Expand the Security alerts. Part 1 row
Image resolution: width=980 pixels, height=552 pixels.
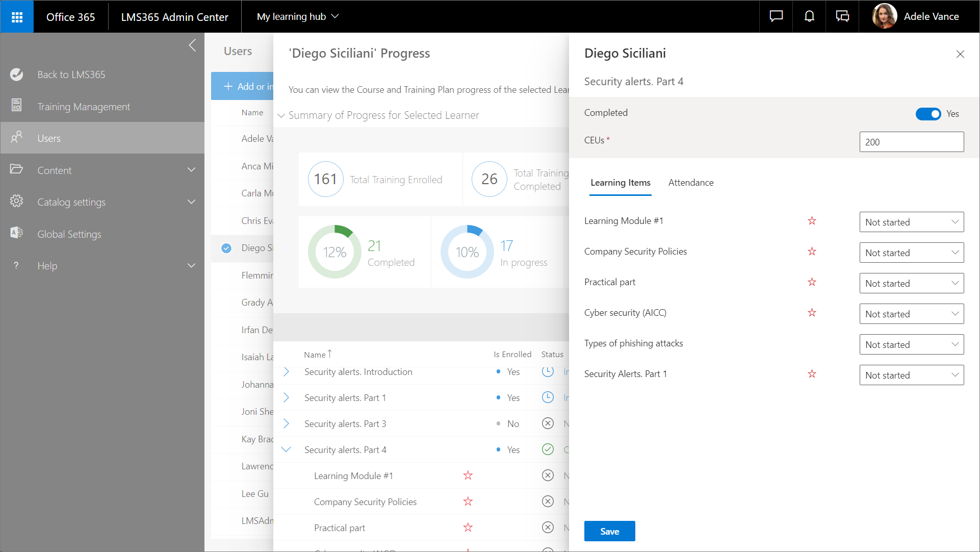(x=287, y=397)
